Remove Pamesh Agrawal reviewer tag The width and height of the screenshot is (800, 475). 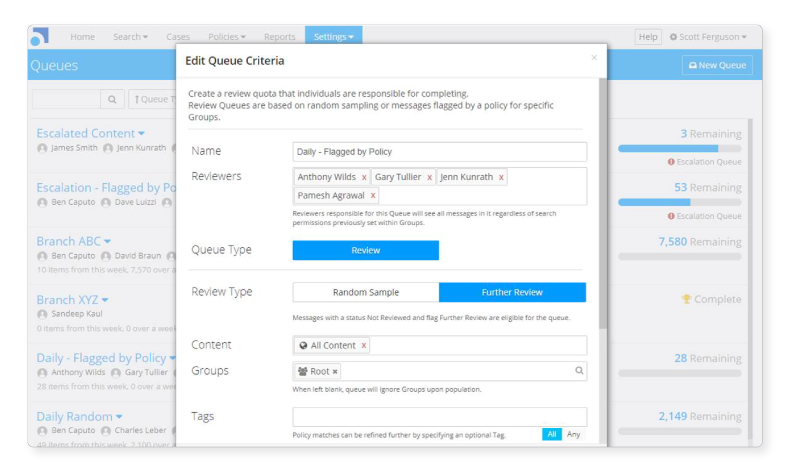373,196
